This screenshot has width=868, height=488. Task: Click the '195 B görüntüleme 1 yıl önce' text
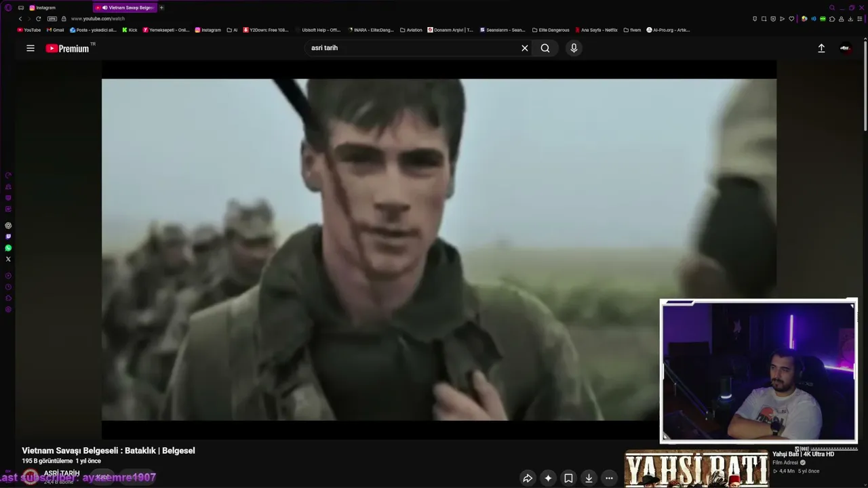click(x=61, y=461)
